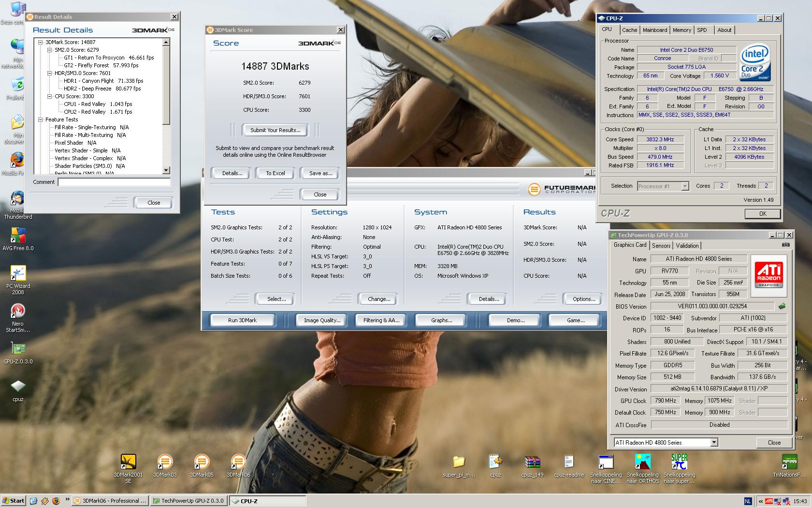Viewport: 812px width, 508px height.
Task: Switch to the Mainboard tab in CPU-Z
Action: coord(654,30)
